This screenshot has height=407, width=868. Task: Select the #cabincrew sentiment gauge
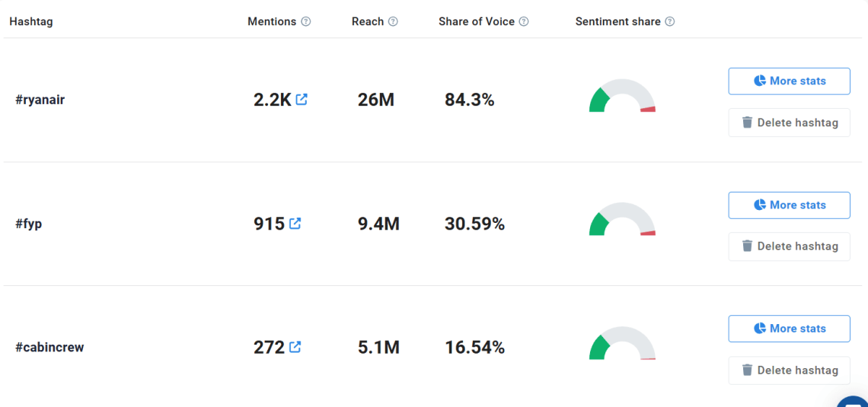coord(622,343)
